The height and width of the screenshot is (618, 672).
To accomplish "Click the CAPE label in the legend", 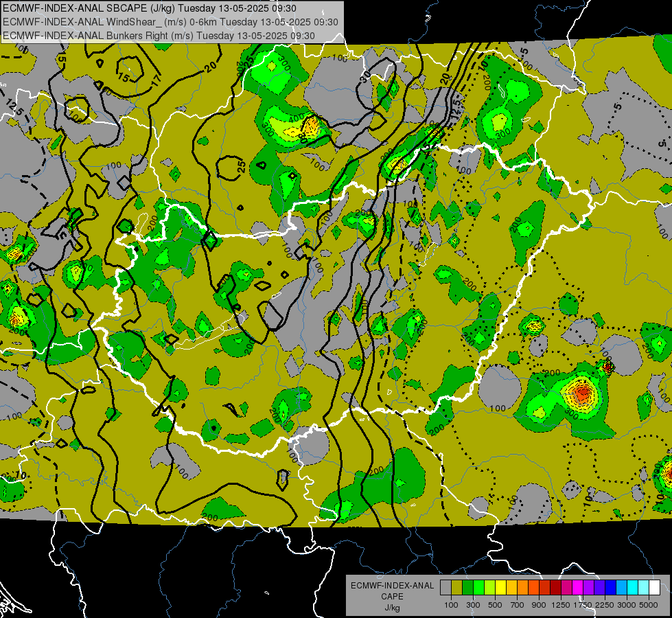I will [x=393, y=596].
